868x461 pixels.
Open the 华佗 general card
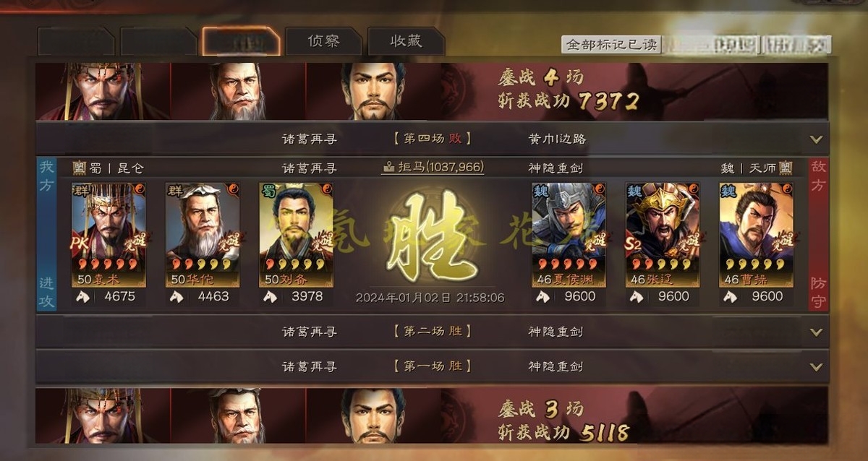(x=203, y=235)
